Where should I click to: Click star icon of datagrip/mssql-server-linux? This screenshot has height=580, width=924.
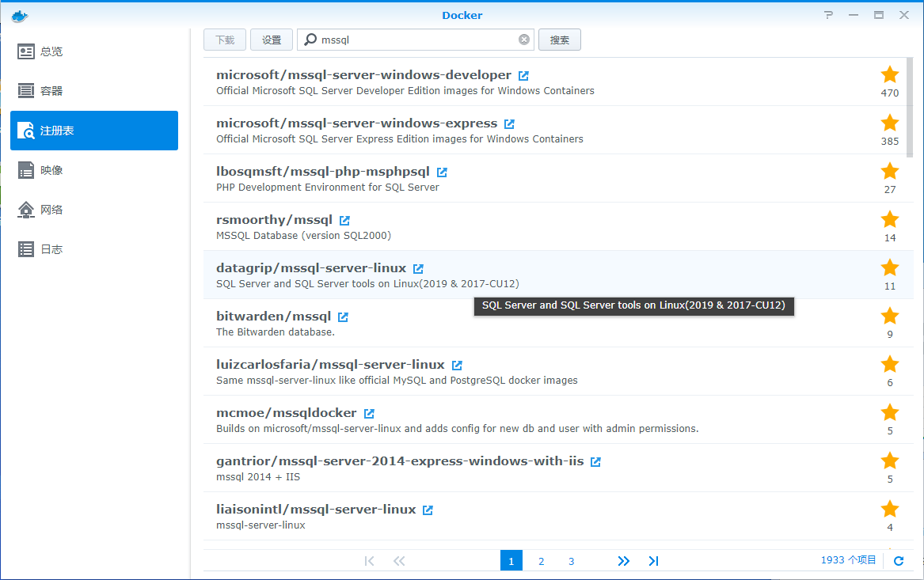[890, 268]
